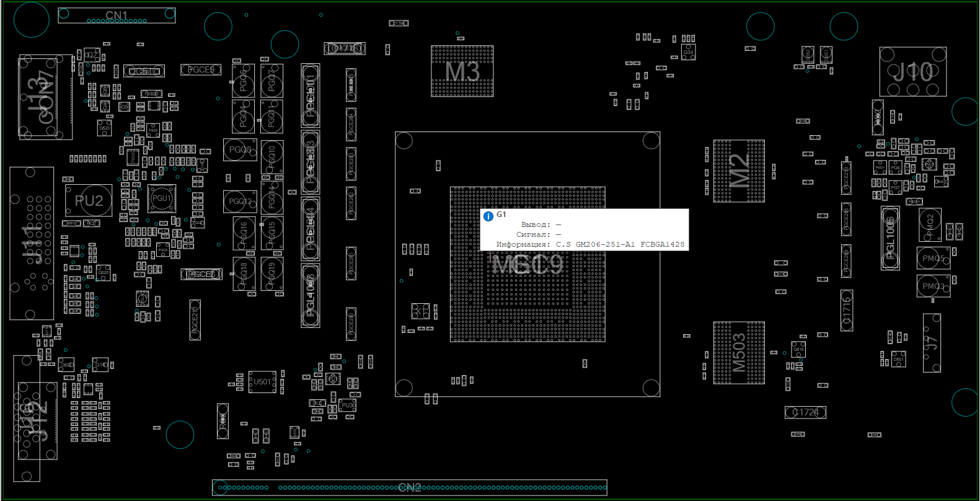Click the PGQ8 MOSFET component
The height and width of the screenshot is (501, 980).
point(240,149)
